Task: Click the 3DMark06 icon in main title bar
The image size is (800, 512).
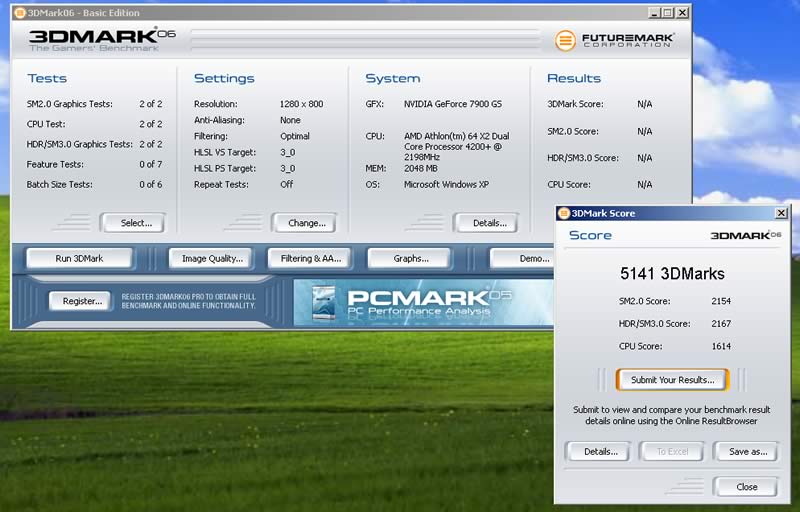Action: pyautogui.click(x=19, y=12)
